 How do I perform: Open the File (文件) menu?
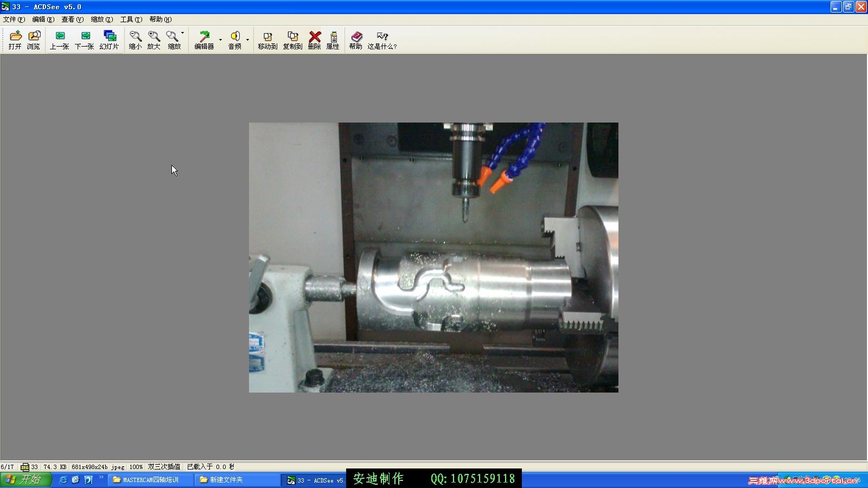(14, 20)
